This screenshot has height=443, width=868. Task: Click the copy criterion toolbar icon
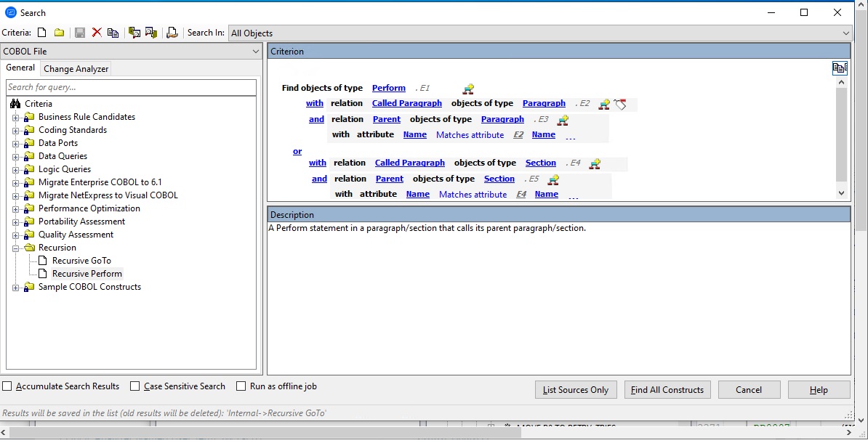pos(113,33)
